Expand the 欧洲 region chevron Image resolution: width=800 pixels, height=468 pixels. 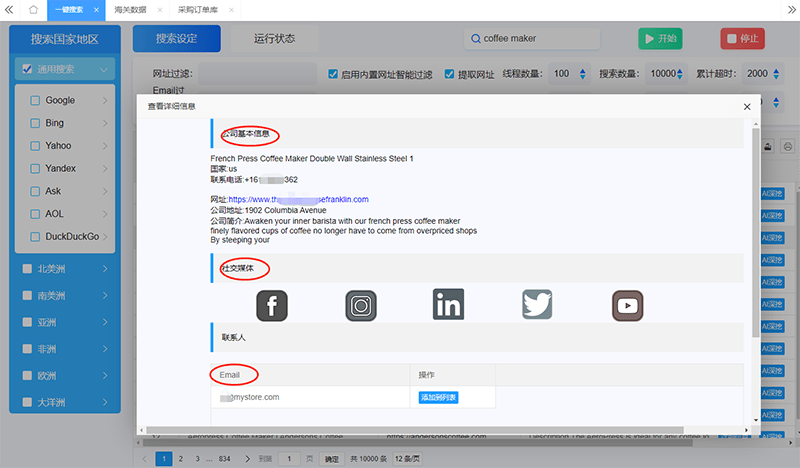105,376
